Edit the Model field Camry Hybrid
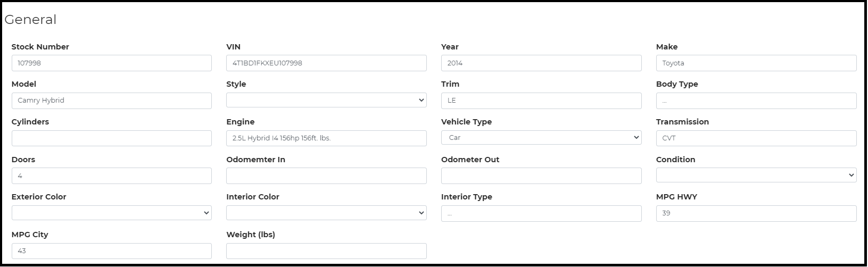The image size is (868, 267). [x=111, y=101]
